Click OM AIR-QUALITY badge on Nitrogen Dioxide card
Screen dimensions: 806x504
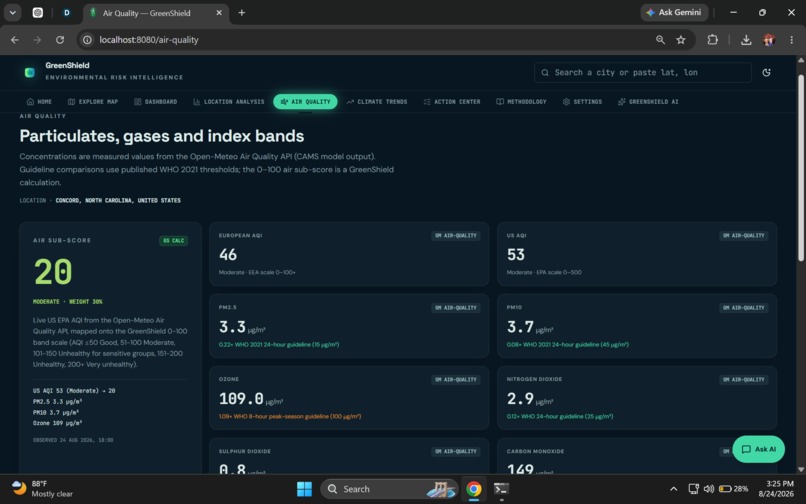(x=743, y=380)
